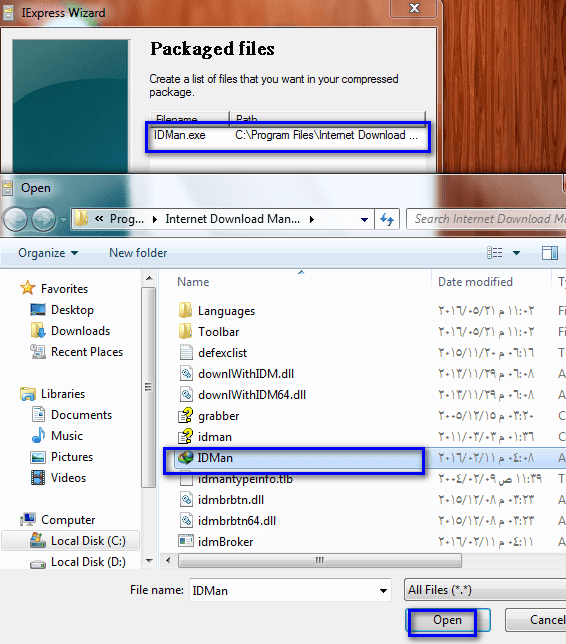Close the IExpress Wizard window
The width and height of the screenshot is (566, 644).
414,8
